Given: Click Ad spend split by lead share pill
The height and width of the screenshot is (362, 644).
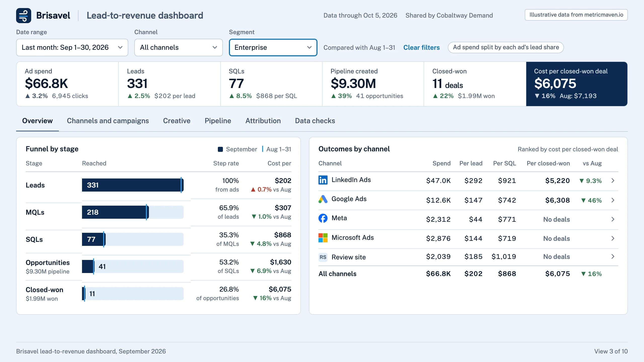Looking at the screenshot, I should pyautogui.click(x=506, y=47).
